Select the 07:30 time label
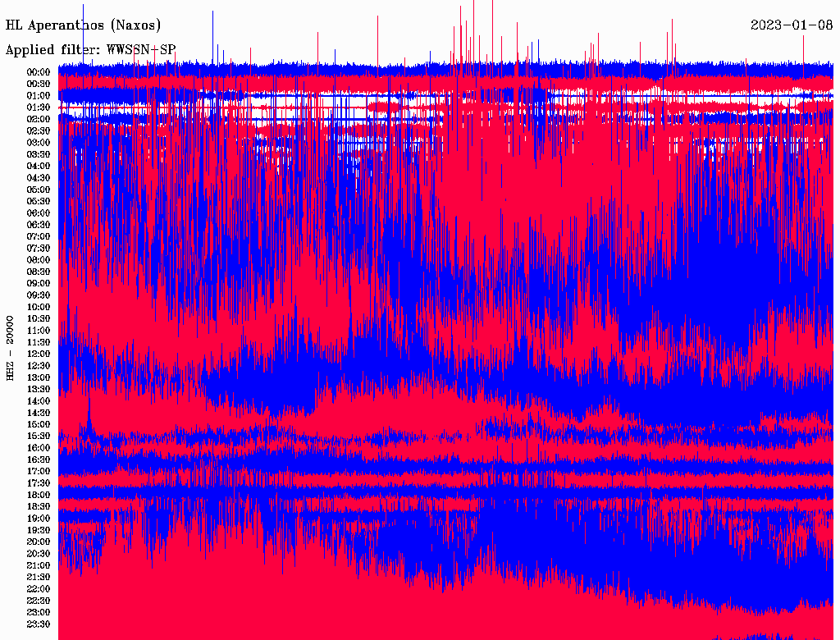 [x=39, y=249]
